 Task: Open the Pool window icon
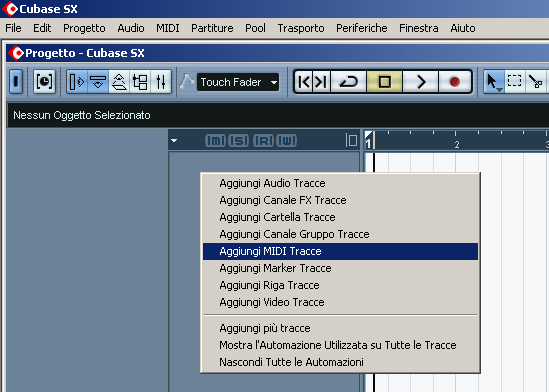point(140,82)
